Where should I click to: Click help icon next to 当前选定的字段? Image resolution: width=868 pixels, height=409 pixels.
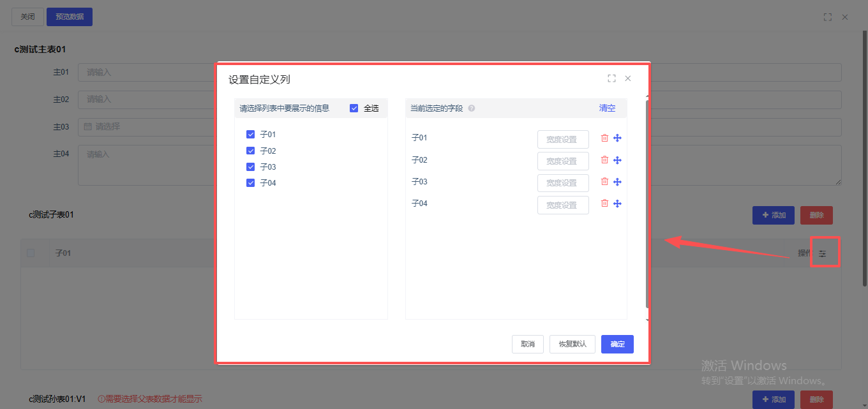[x=472, y=108]
